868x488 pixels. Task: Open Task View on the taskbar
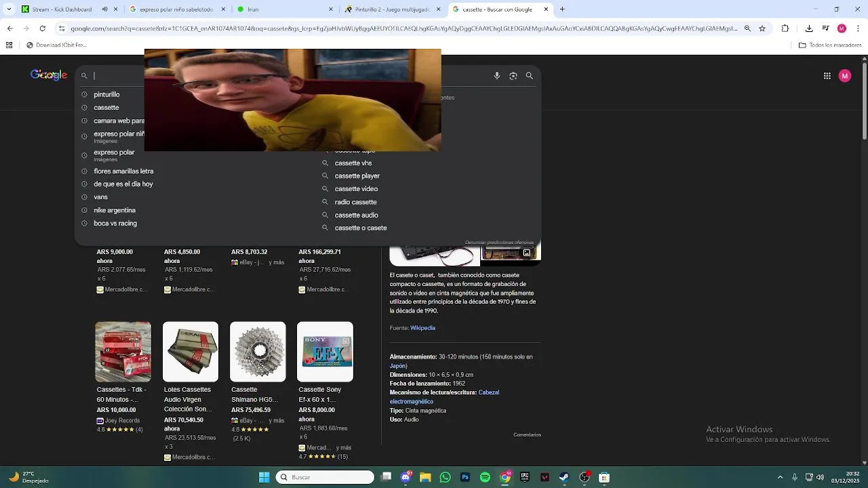[x=386, y=477]
